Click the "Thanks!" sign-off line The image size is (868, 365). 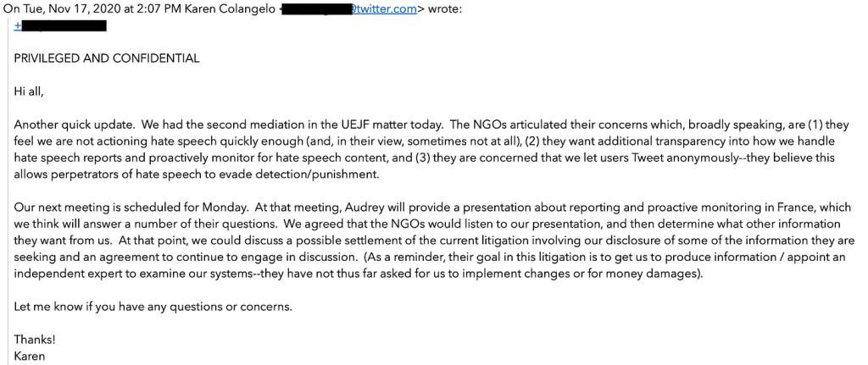pyautogui.click(x=35, y=340)
